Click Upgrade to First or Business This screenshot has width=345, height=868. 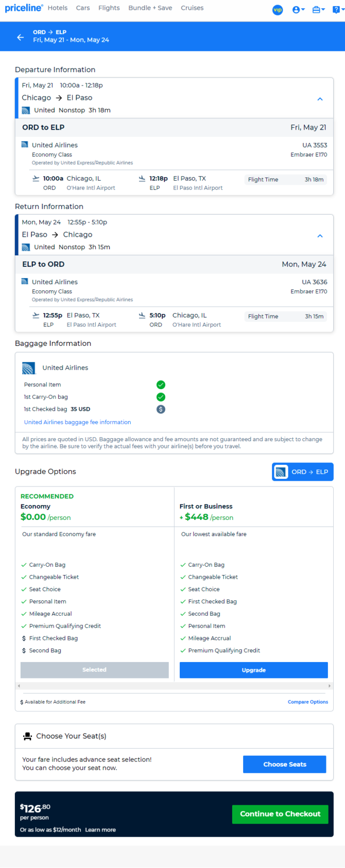pyautogui.click(x=254, y=670)
